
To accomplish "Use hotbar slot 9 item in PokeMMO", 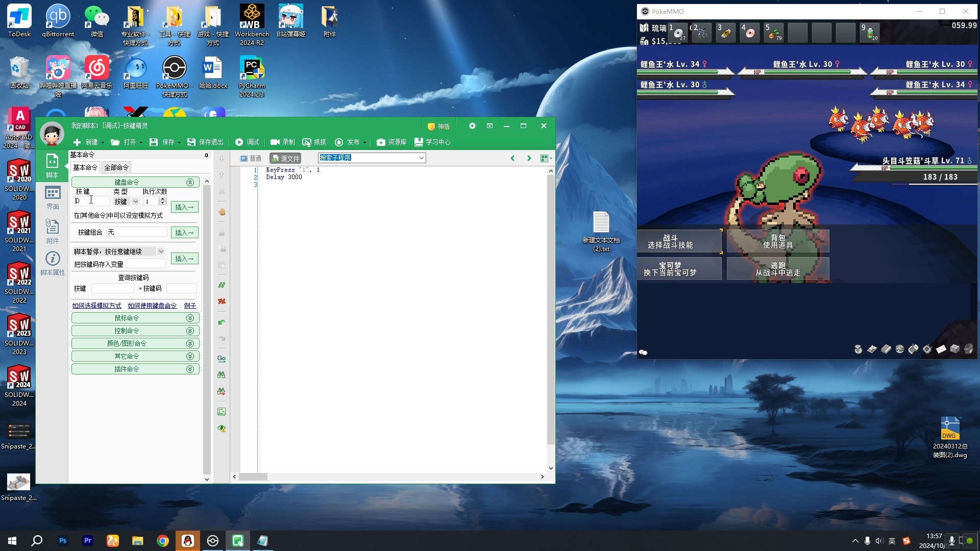I will 870,33.
